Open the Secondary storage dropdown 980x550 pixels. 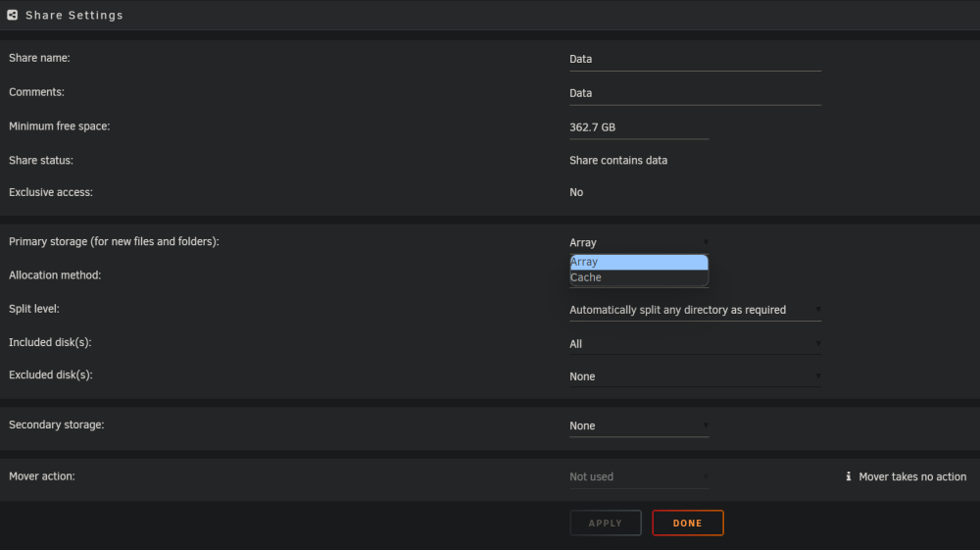639,425
